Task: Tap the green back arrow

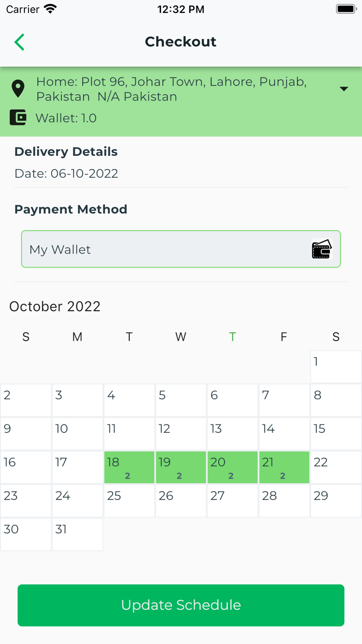Action: 20,42
